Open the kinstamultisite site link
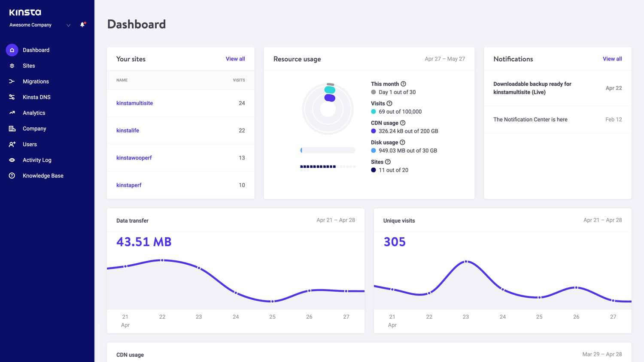This screenshot has width=644, height=362. coord(134,103)
